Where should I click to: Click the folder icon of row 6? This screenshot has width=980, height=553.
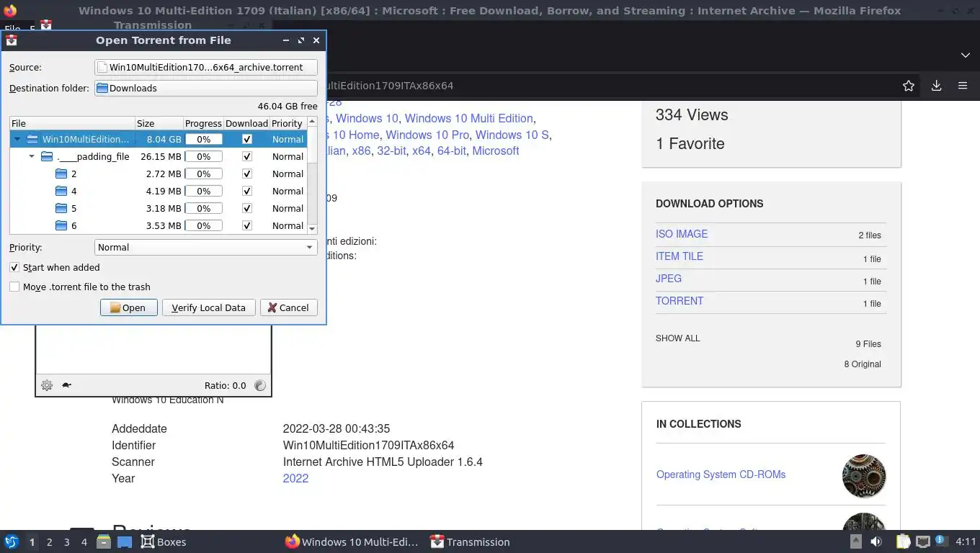[61, 225]
